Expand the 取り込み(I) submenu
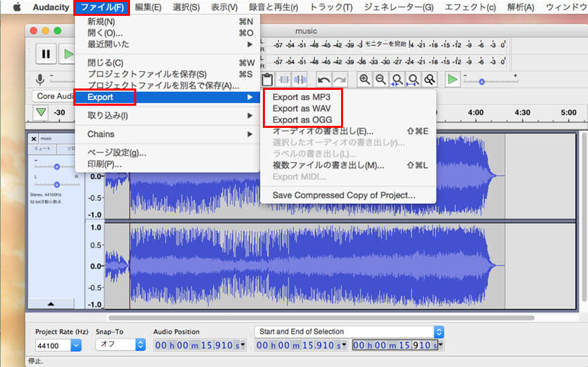588x367 pixels. [x=167, y=115]
